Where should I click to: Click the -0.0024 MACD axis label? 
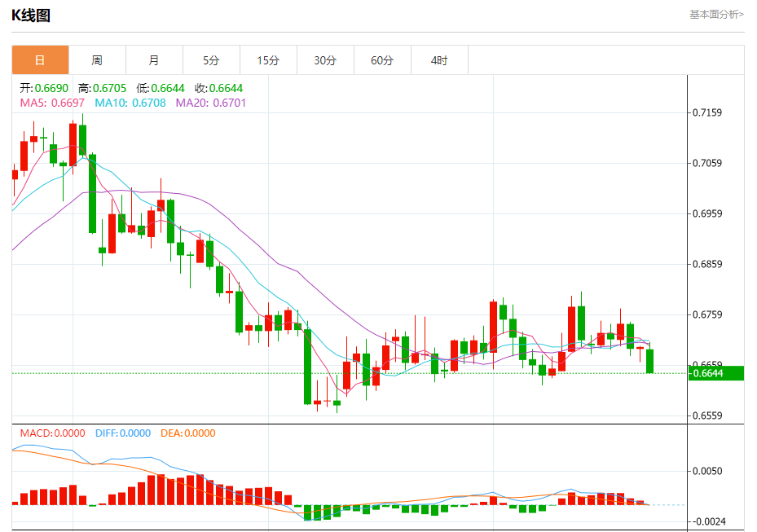tap(709, 521)
